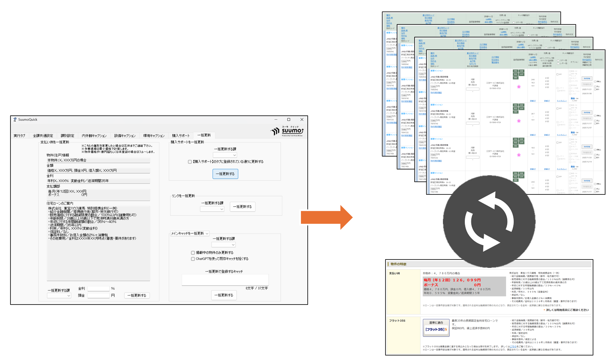Click the pink flower icon in first listing
This screenshot has width=614, height=364.
(519, 87)
